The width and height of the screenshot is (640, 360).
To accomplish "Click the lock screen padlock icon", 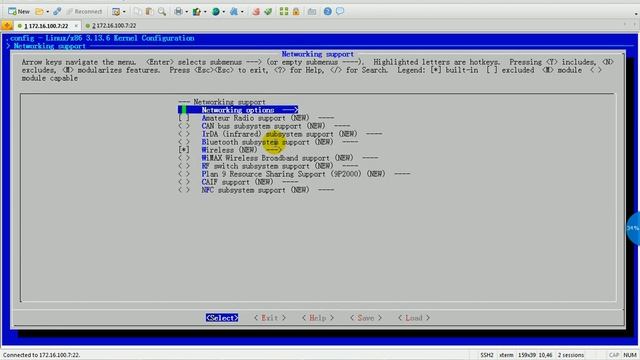I will pyautogui.click(x=296, y=11).
